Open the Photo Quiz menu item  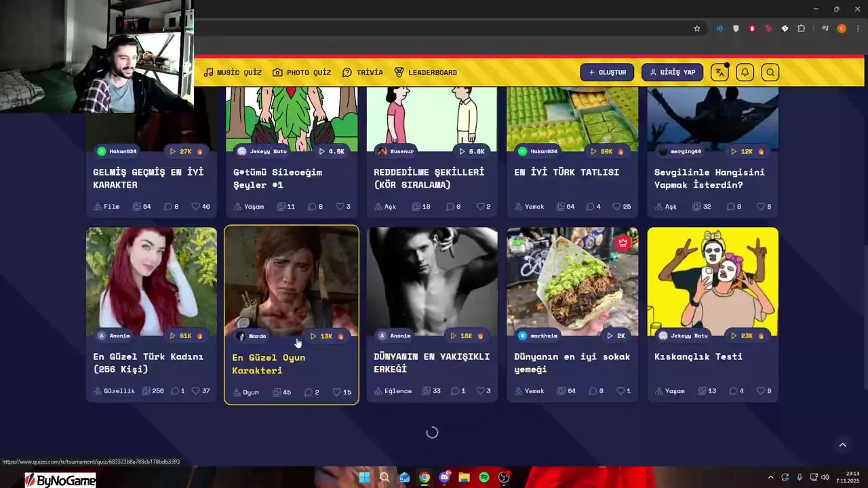pyautogui.click(x=302, y=73)
